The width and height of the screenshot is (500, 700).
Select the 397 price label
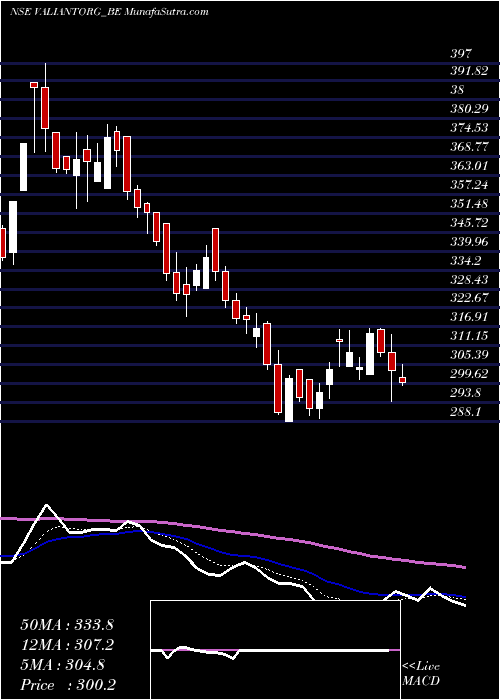pyautogui.click(x=461, y=54)
